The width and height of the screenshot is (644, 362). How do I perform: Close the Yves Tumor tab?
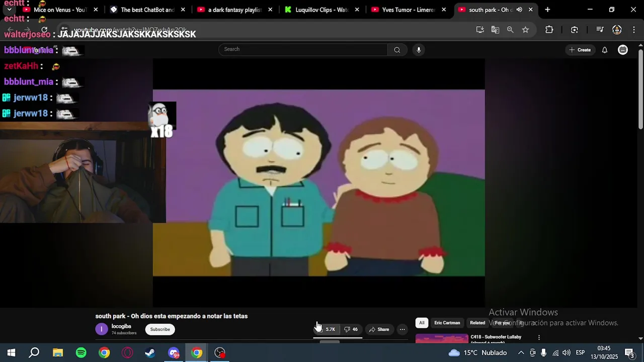pyautogui.click(x=444, y=10)
